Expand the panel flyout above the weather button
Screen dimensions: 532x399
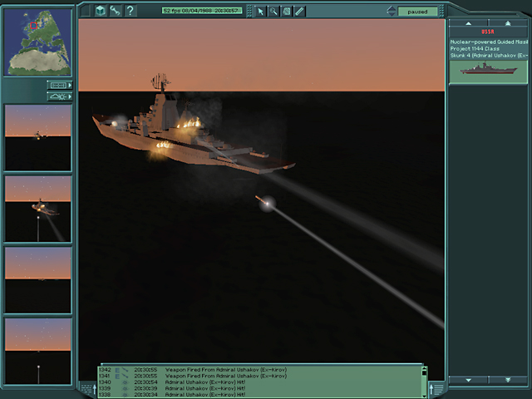60,85
